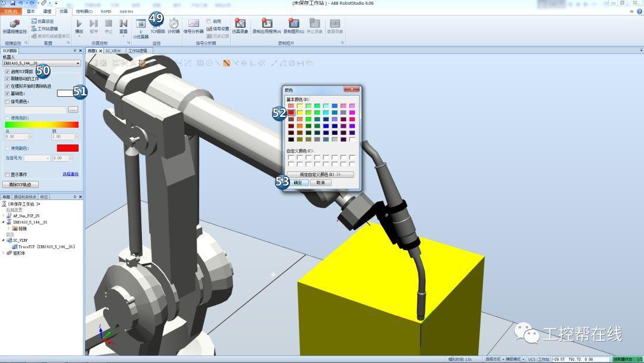
Task: Switch to the 控制器(C) ribbon tab
Action: (84, 11)
